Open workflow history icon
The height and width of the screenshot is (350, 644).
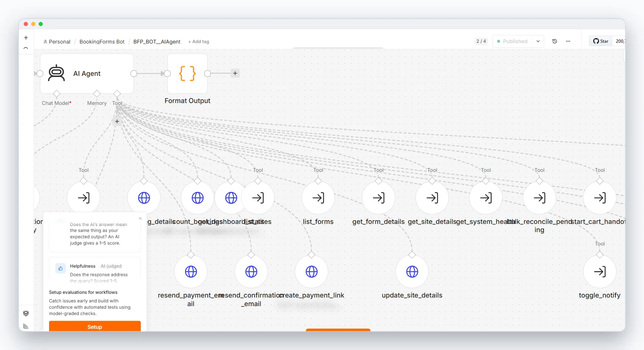(x=554, y=41)
